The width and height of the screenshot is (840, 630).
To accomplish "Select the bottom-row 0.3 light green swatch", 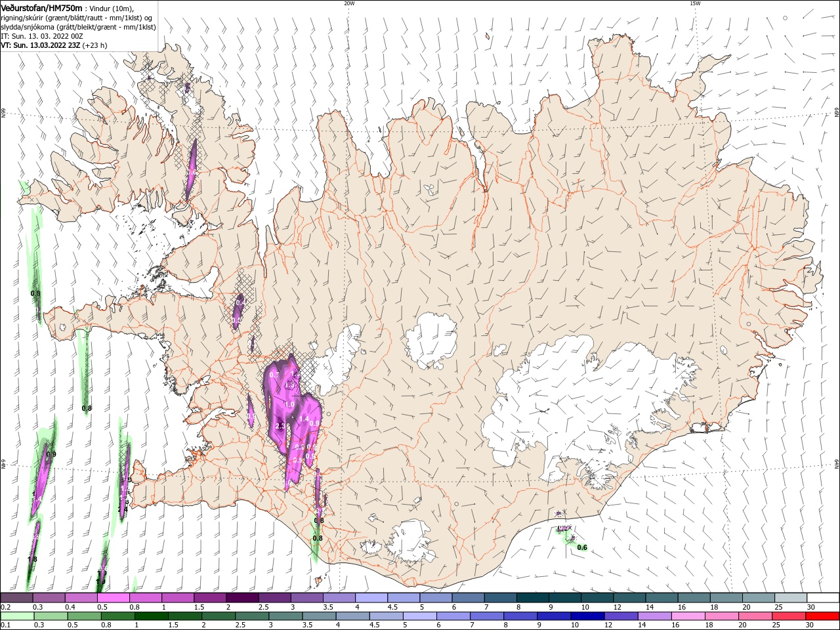I will [x=51, y=616].
